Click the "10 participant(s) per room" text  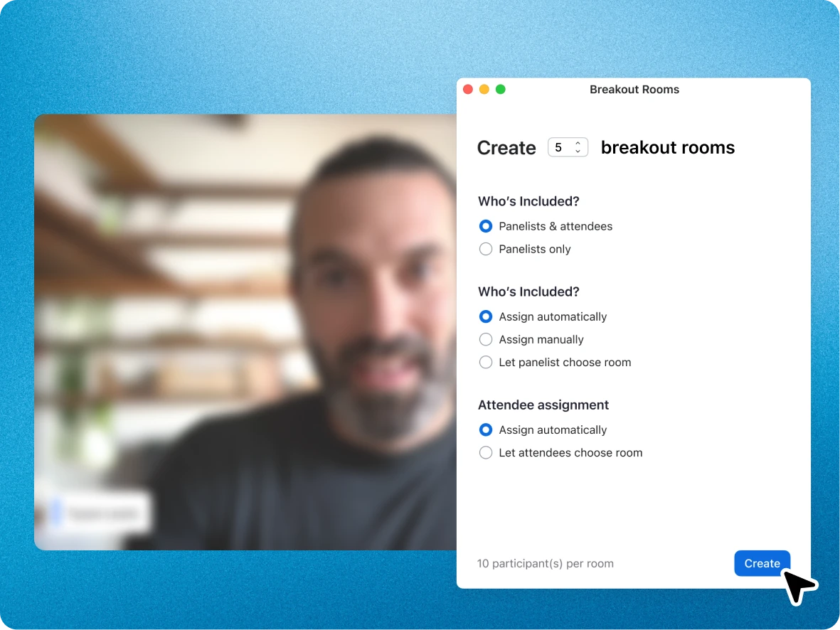coord(545,563)
